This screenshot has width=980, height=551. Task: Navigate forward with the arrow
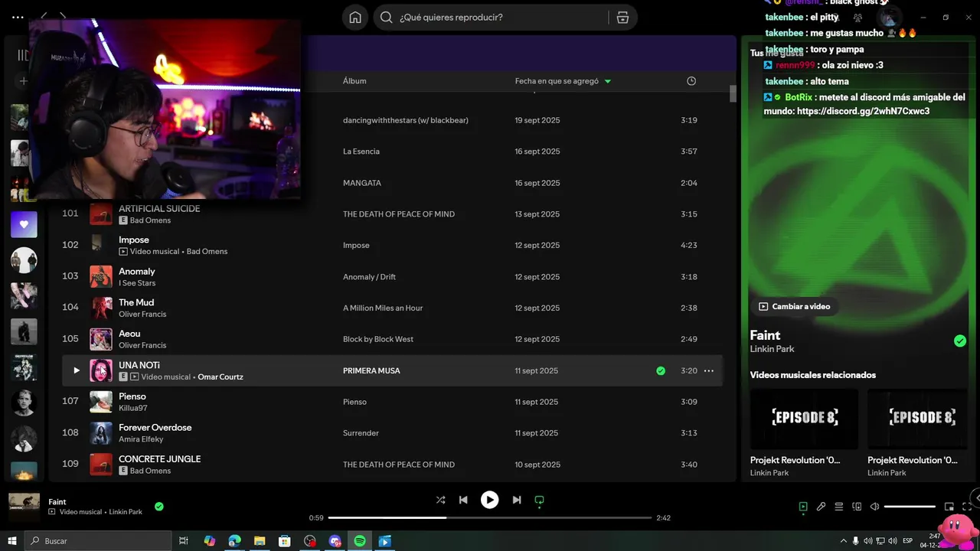click(63, 15)
